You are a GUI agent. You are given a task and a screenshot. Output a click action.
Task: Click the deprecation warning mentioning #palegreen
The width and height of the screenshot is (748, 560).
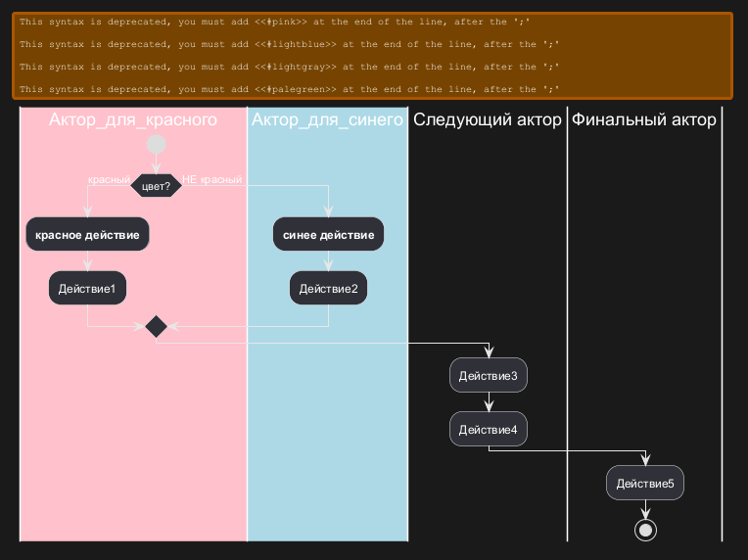pyautogui.click(x=289, y=89)
